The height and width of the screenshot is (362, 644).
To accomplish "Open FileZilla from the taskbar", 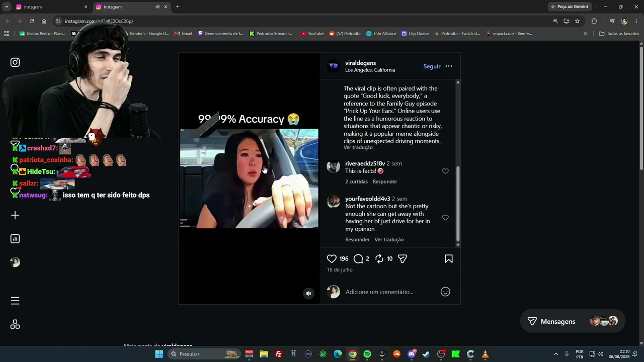I will coord(279,354).
